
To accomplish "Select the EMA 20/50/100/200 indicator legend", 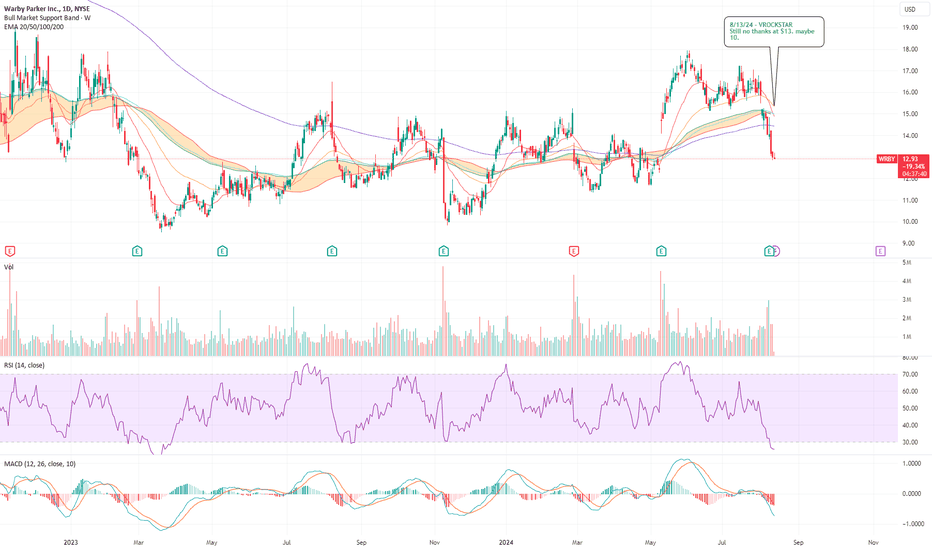I will [34, 27].
